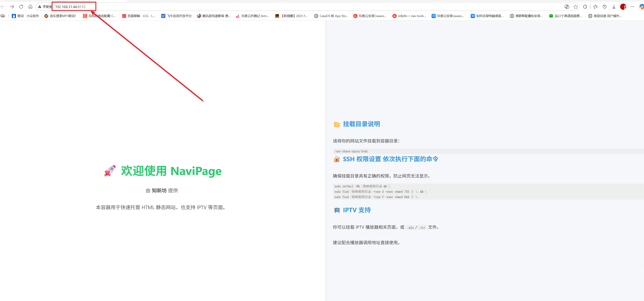Click the icon left of the favorites star
644x301 pixels.
click(567, 7)
